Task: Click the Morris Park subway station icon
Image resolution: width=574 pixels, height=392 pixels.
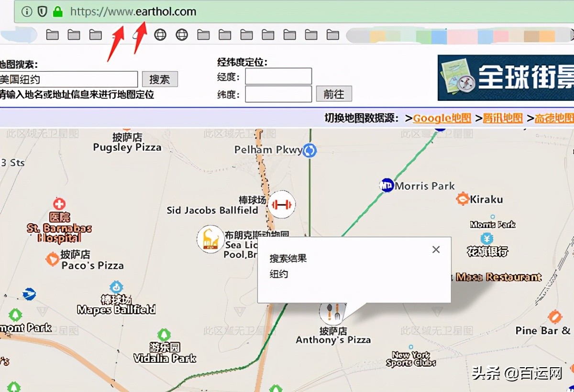Action: 386,185
